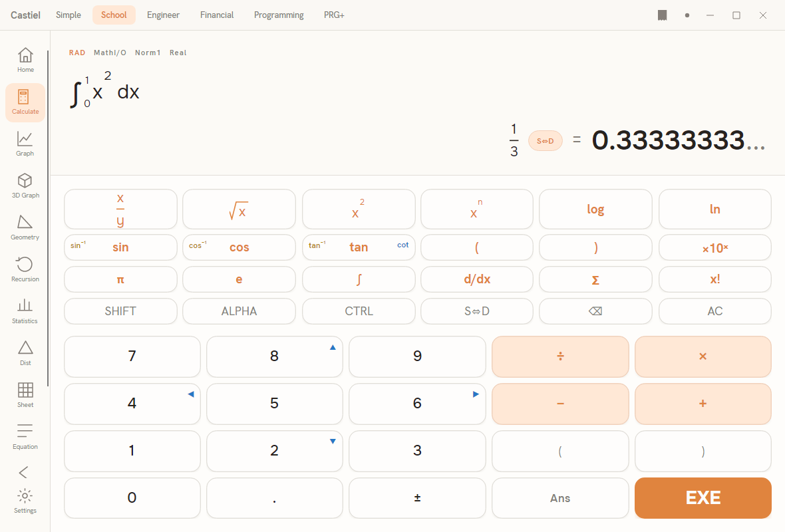
Task: Open the Equation sidebar icon
Action: tap(25, 438)
